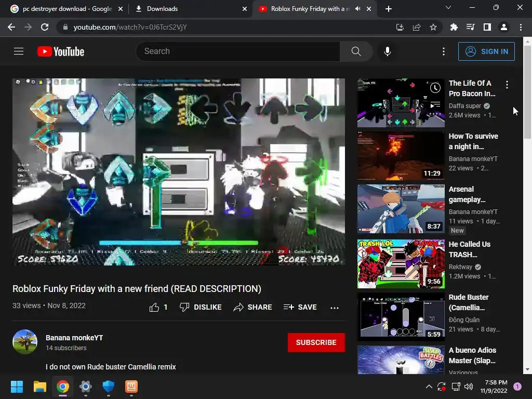This screenshot has width=532, height=399.
Task: Click the install app icon in the address bar
Action: coord(400,27)
